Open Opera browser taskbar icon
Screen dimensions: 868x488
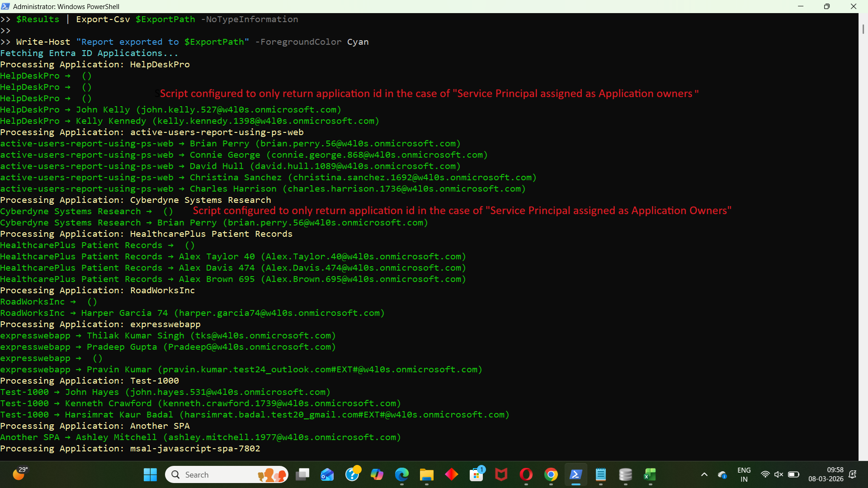point(526,474)
